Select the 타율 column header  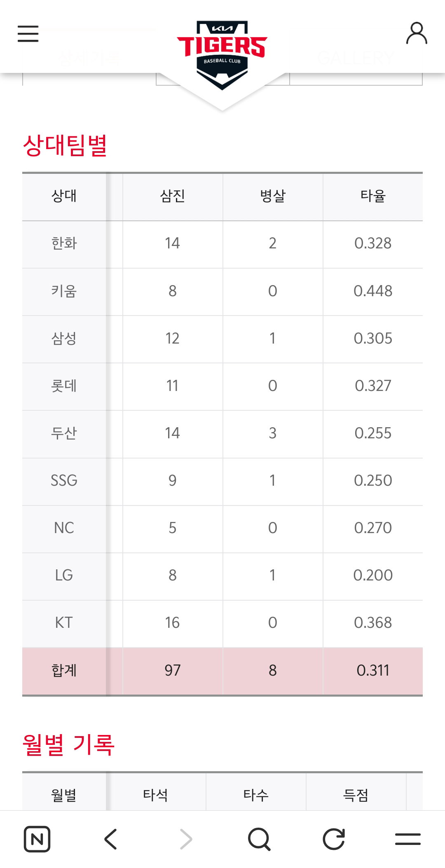[373, 197]
